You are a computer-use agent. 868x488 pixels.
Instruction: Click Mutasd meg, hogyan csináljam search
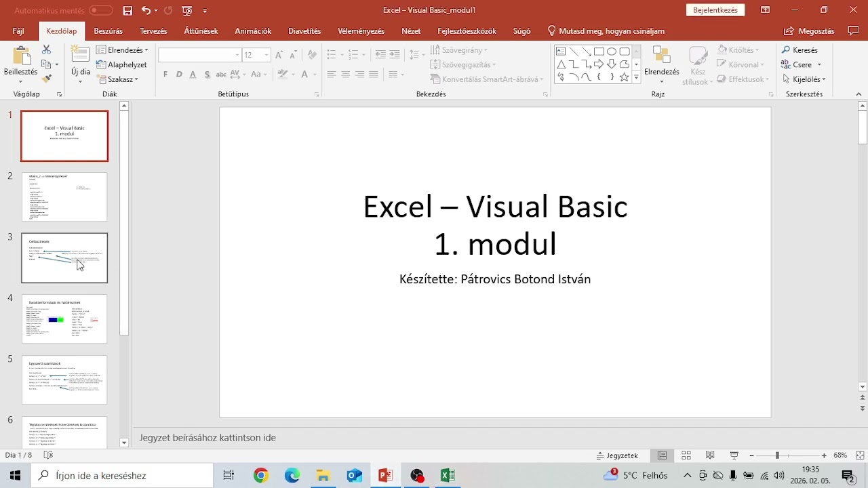pos(606,31)
